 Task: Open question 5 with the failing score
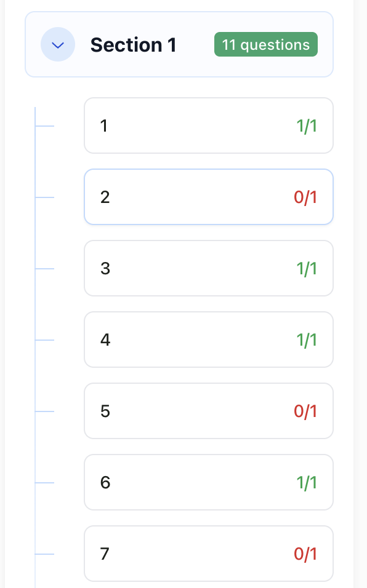tap(208, 411)
